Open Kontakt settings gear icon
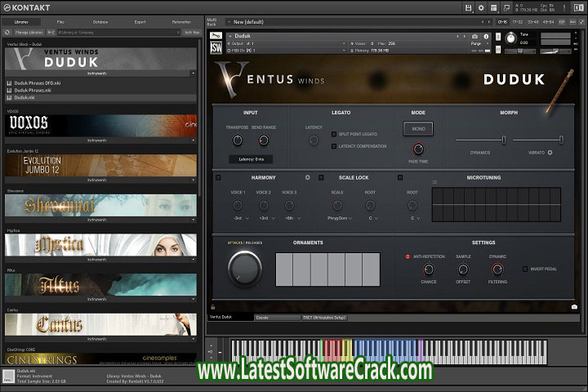Image resolution: width=588 pixels, height=392 pixels. [x=480, y=7]
